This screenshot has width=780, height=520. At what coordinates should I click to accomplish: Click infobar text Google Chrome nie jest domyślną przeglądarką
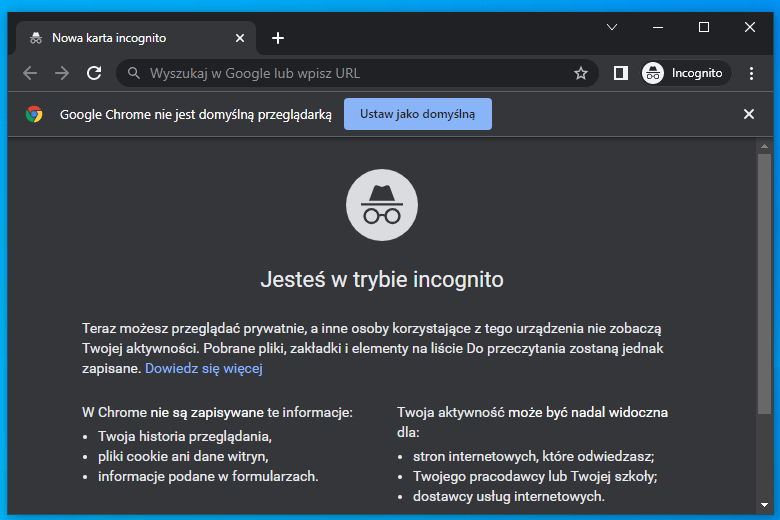click(195, 114)
